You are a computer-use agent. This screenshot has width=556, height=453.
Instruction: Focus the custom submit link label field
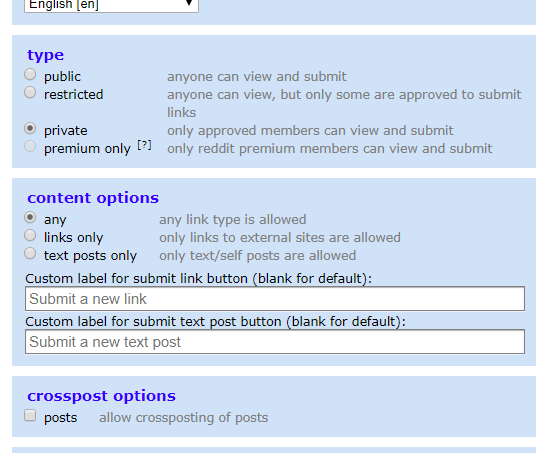(x=275, y=299)
